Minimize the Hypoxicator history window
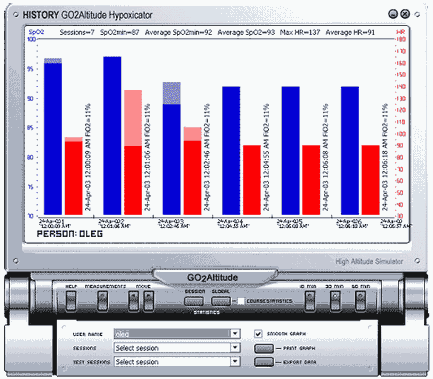433x379 pixels. pyautogui.click(x=393, y=14)
